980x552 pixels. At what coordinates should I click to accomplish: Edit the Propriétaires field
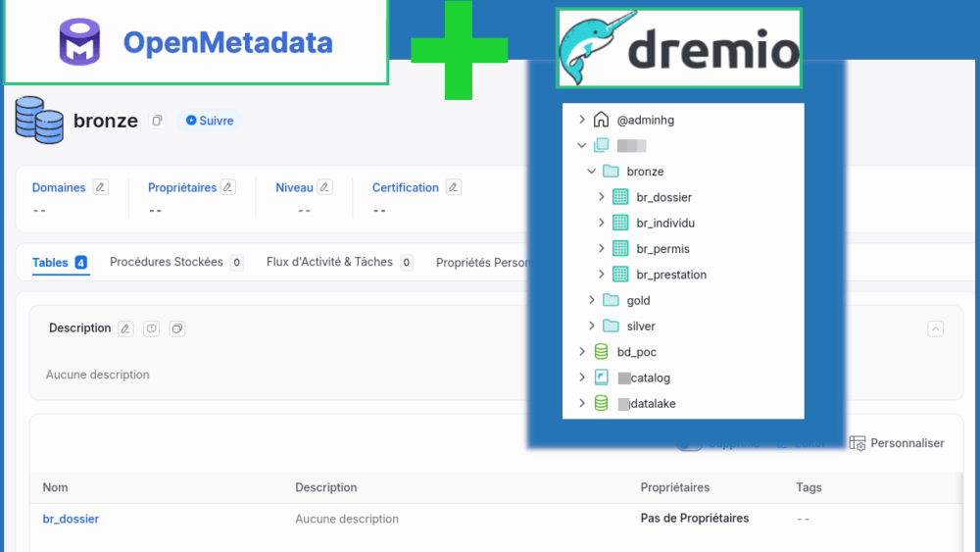pyautogui.click(x=228, y=187)
